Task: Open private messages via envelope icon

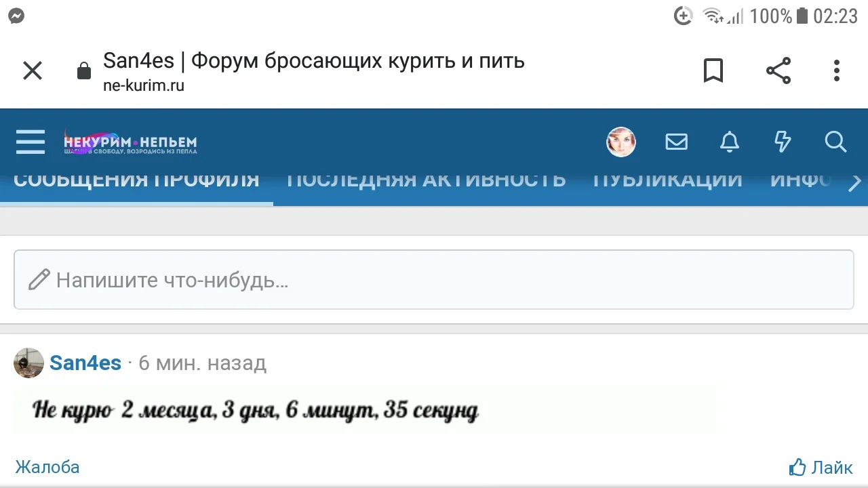Action: click(676, 142)
